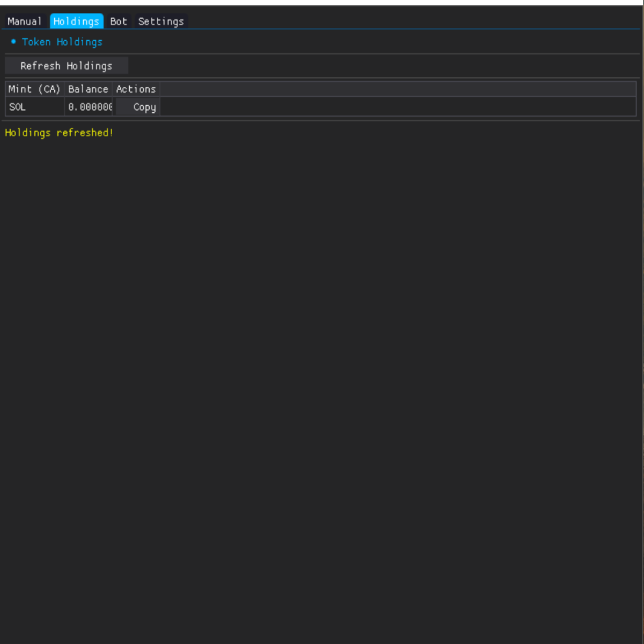The width and height of the screenshot is (644, 644).
Task: Switch to the Manual tab
Action: click(x=24, y=21)
